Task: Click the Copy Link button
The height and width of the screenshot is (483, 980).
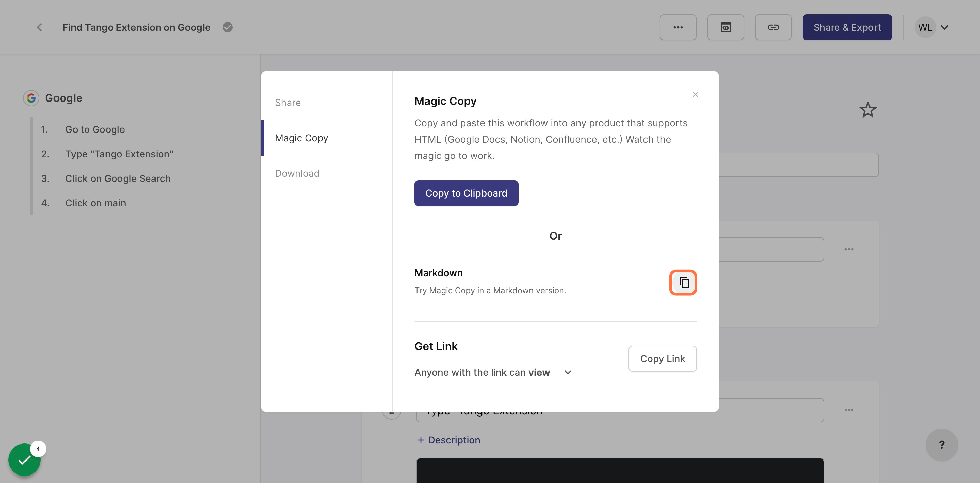Action: pos(662,358)
